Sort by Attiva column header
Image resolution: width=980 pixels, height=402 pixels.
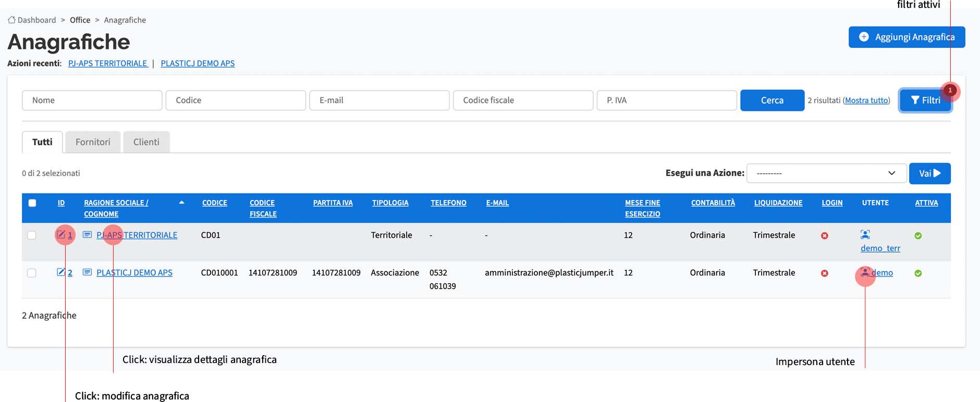pos(926,203)
